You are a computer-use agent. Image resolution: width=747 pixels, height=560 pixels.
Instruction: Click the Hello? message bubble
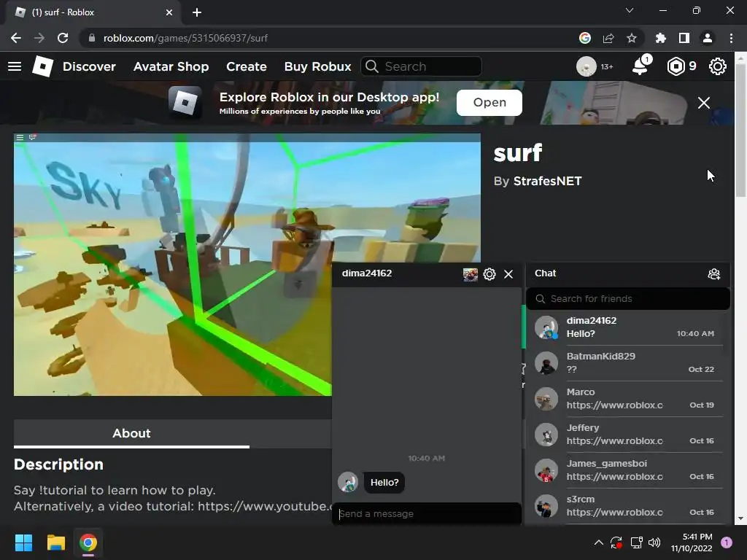(x=384, y=483)
